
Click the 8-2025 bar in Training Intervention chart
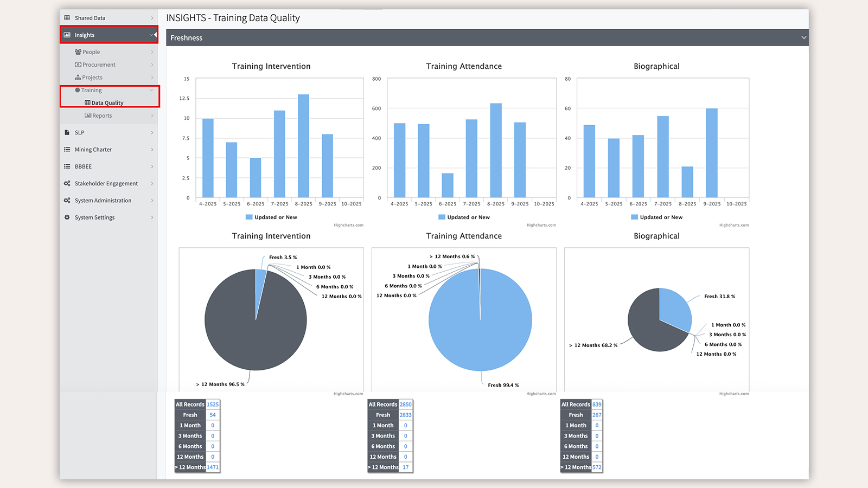[303, 146]
